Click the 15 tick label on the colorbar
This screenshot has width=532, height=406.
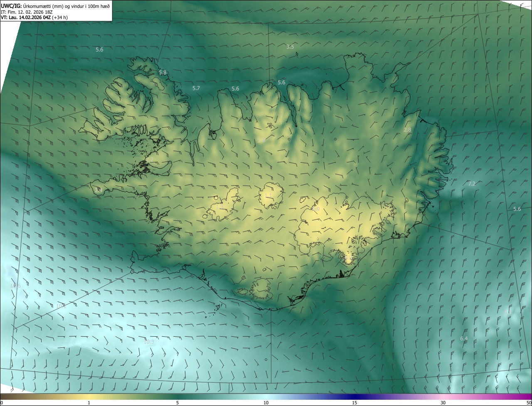click(355, 403)
